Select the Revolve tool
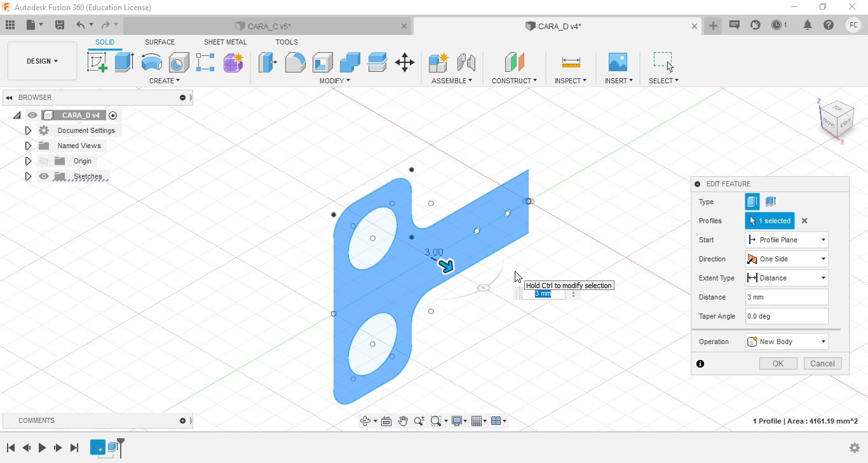Screen dimensions: 868x463 [151, 62]
